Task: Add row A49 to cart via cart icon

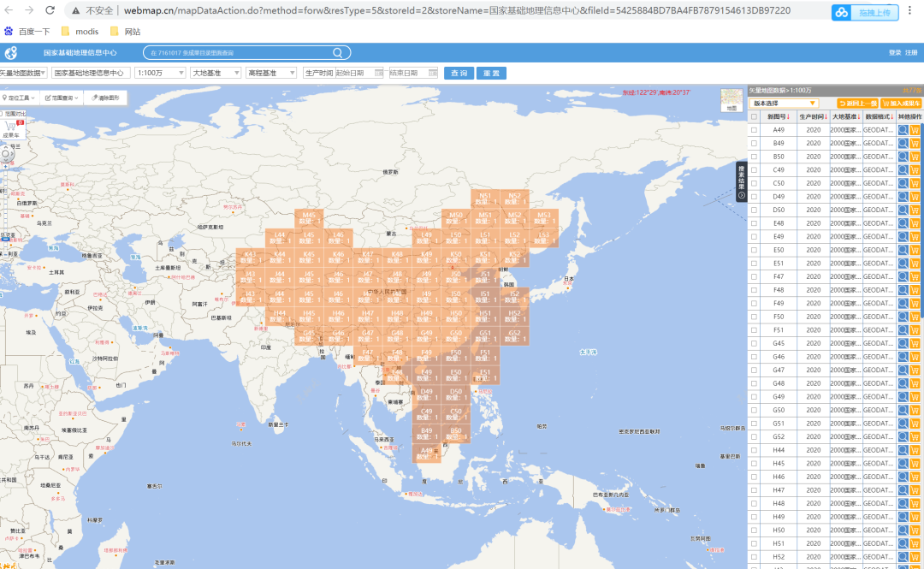Action: pyautogui.click(x=915, y=130)
